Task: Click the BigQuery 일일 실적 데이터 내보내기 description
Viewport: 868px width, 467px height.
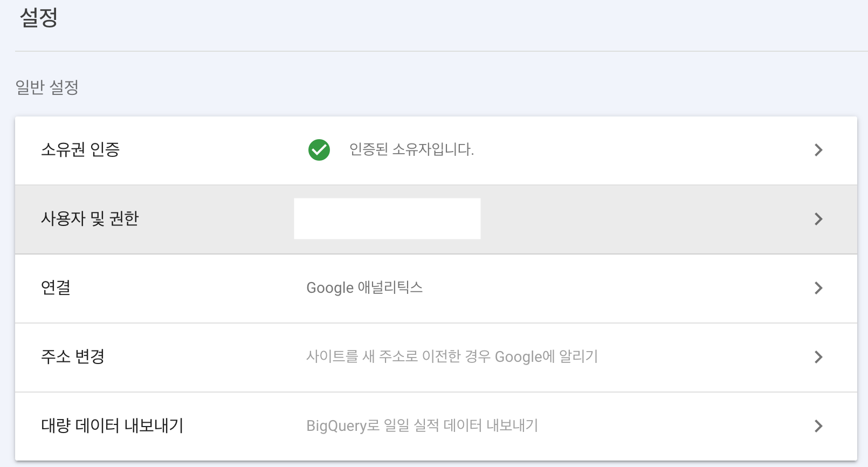Action: coord(423,425)
